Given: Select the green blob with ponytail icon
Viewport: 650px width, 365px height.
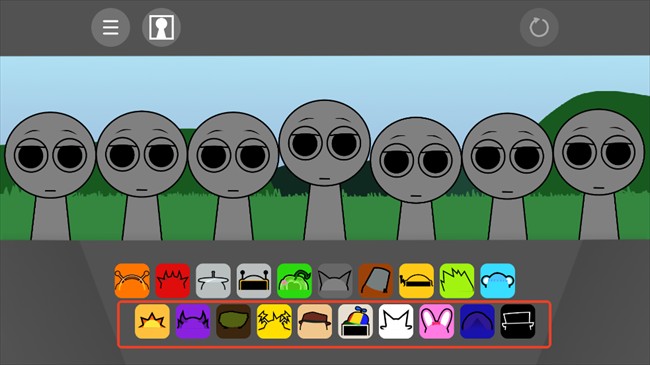Looking at the screenshot, I should (294, 281).
